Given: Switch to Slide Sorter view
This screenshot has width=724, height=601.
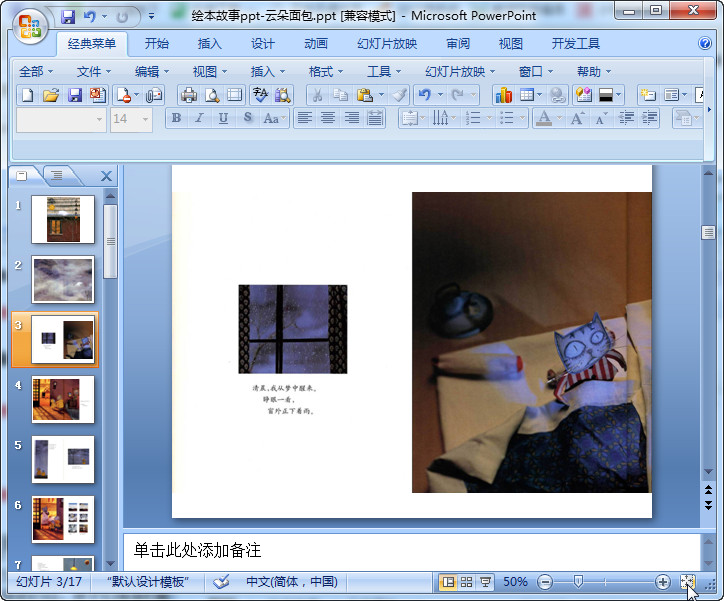Looking at the screenshot, I should (467, 582).
